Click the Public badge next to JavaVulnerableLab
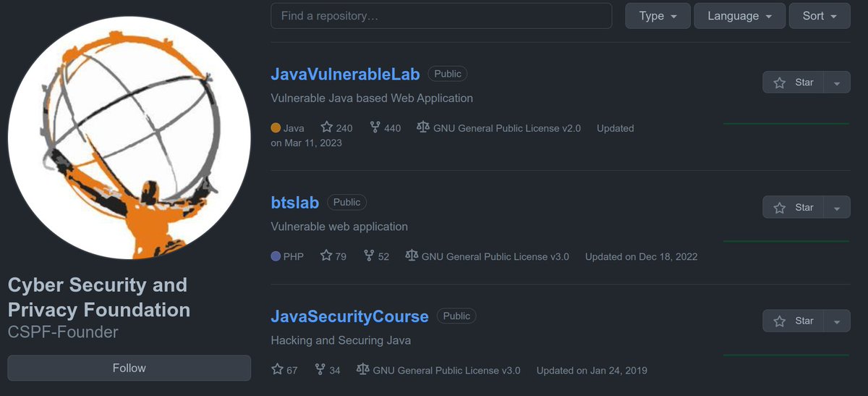 click(x=448, y=74)
